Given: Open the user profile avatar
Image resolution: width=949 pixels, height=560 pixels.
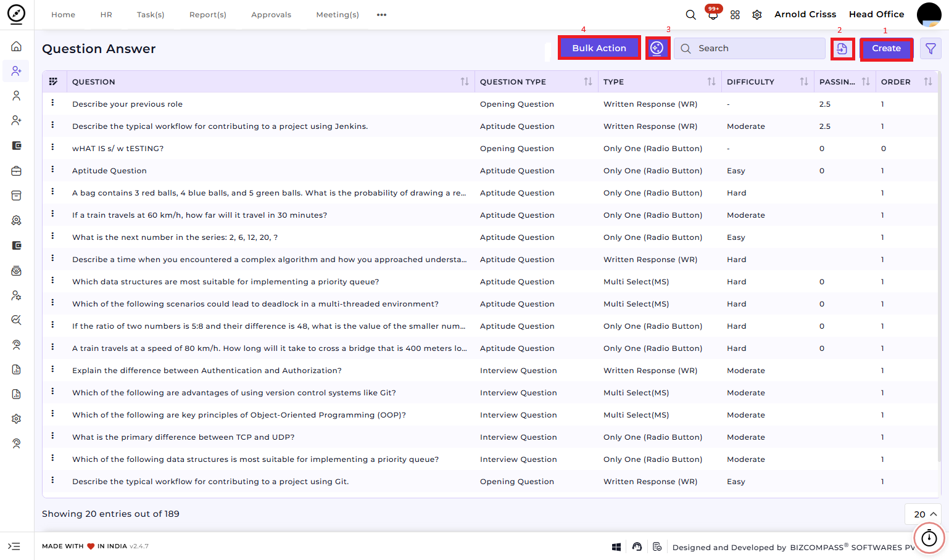Looking at the screenshot, I should pyautogui.click(x=929, y=14).
